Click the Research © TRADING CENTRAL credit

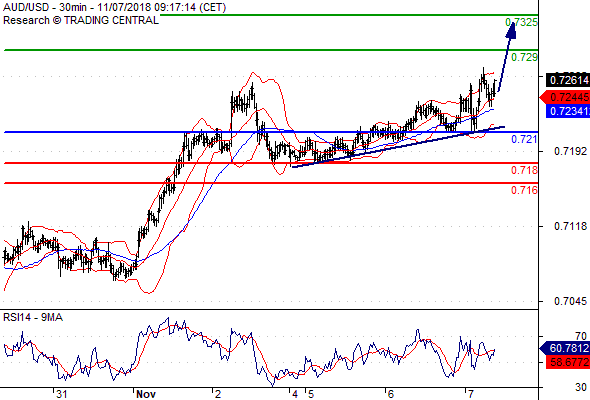click(81, 20)
